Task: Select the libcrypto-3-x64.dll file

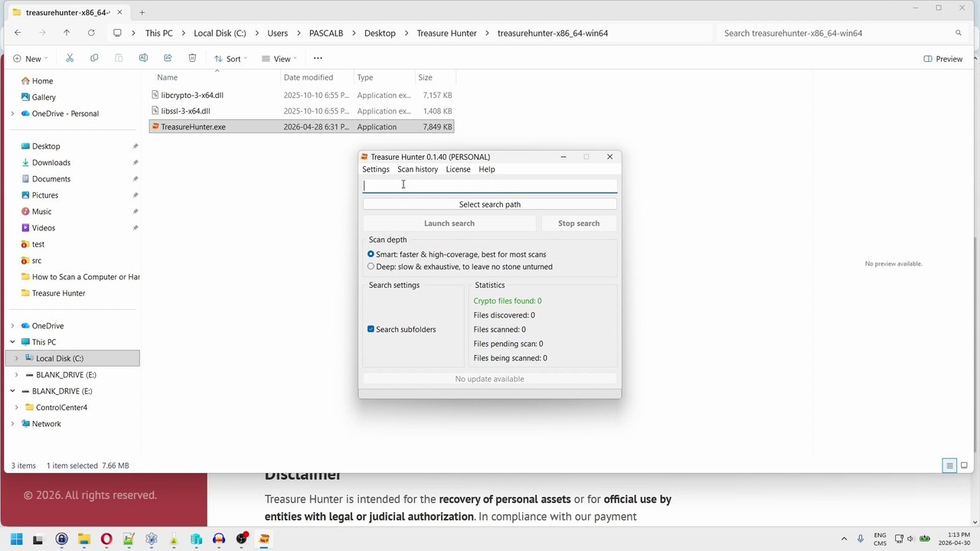Action: [302, 95]
